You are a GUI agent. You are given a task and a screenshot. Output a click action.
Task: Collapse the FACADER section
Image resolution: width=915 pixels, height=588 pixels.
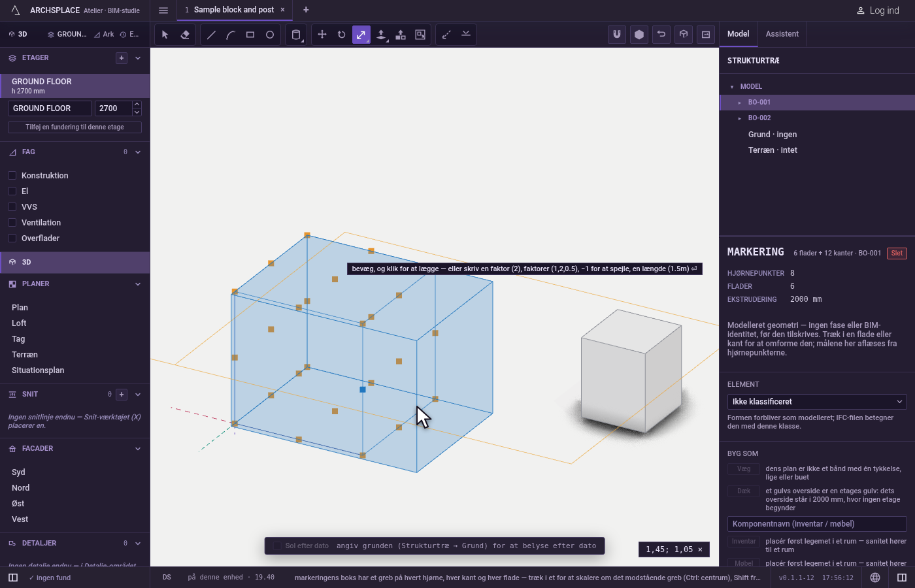click(138, 449)
